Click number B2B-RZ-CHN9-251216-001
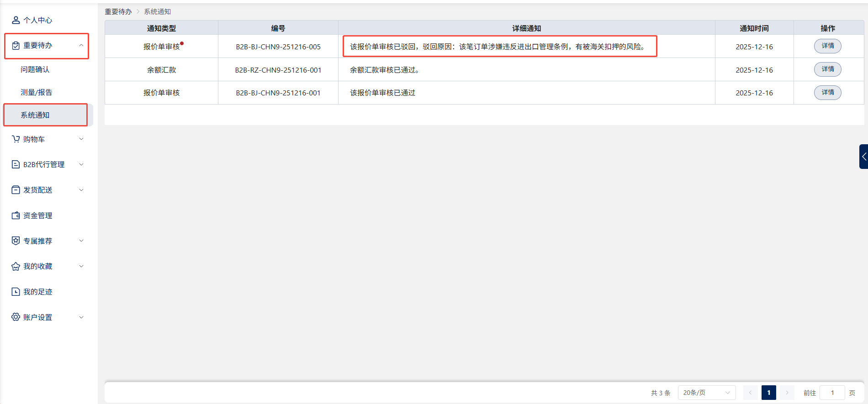 pyautogui.click(x=278, y=70)
